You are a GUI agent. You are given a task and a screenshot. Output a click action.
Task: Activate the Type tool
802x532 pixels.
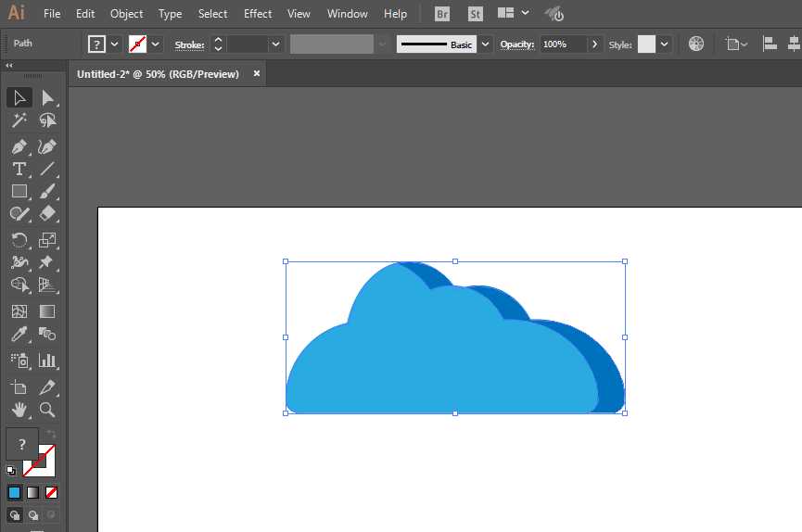19,169
